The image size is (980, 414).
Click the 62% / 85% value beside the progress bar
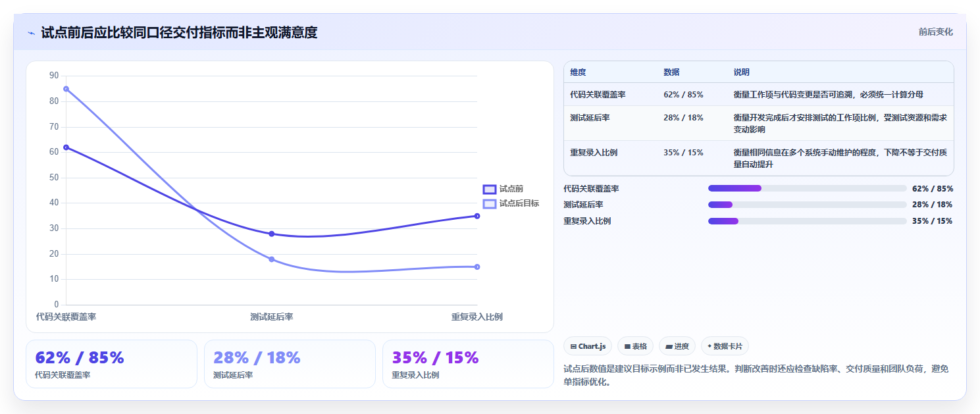pyautogui.click(x=933, y=189)
